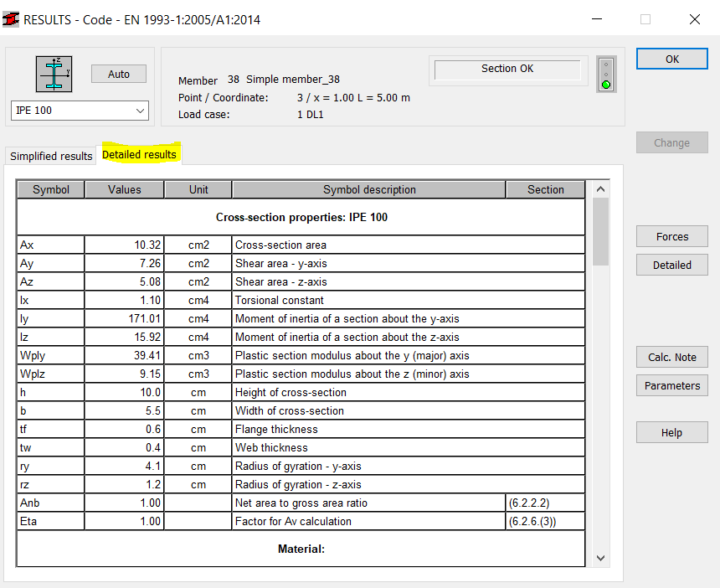
Task: Click the scrollbar down arrow
Action: tap(600, 557)
